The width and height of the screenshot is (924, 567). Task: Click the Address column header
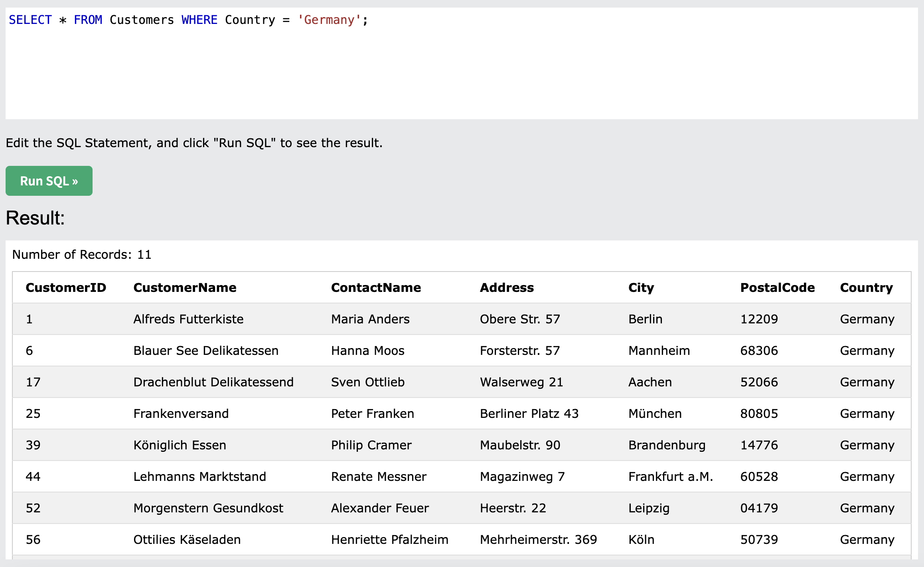(x=507, y=287)
